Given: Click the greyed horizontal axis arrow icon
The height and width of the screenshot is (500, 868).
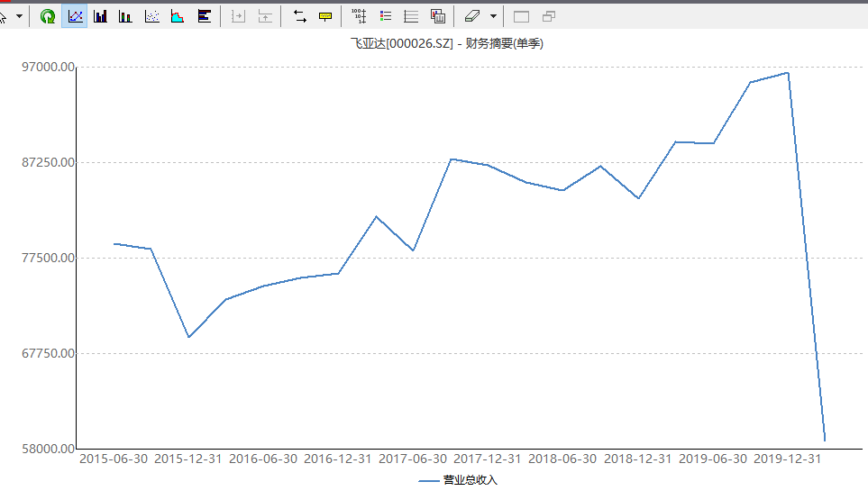Looking at the screenshot, I should [x=238, y=16].
